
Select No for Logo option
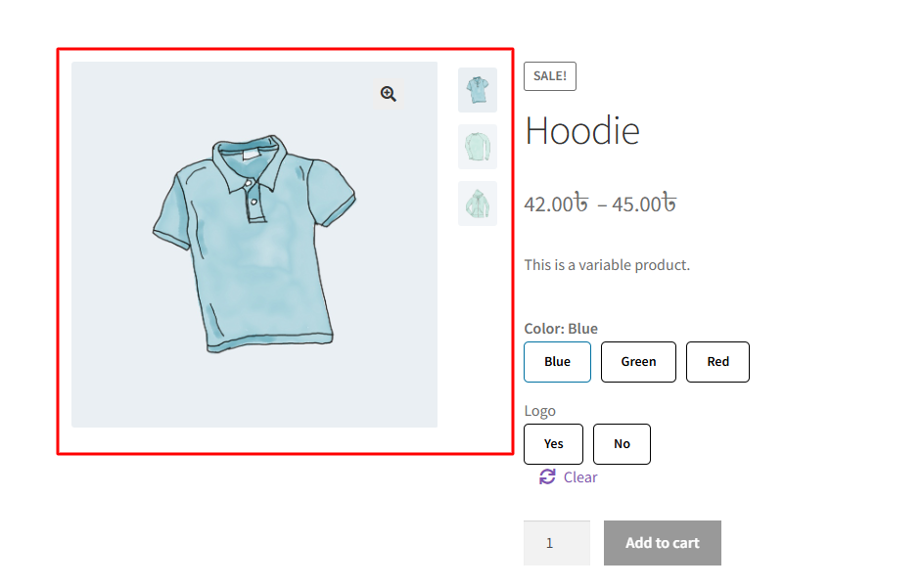(x=622, y=444)
